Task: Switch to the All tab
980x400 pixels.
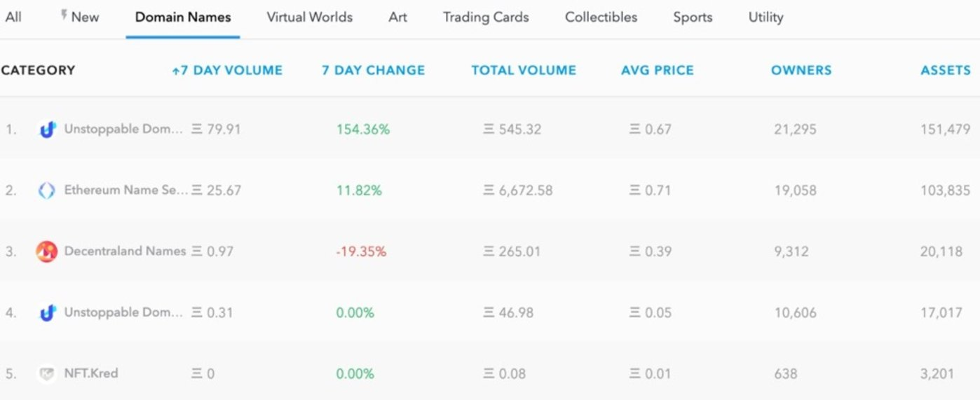Action: (x=13, y=17)
